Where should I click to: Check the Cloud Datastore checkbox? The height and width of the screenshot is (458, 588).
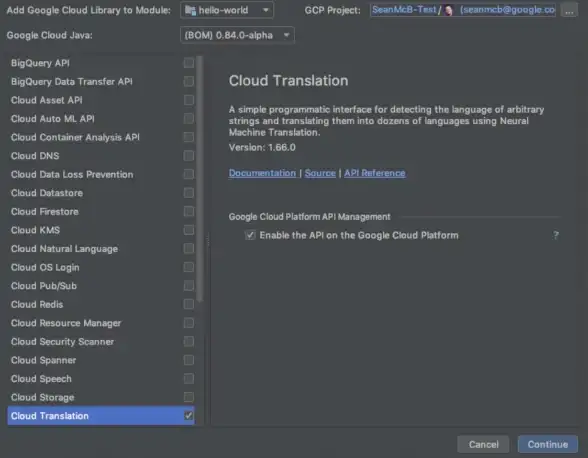[189, 193]
